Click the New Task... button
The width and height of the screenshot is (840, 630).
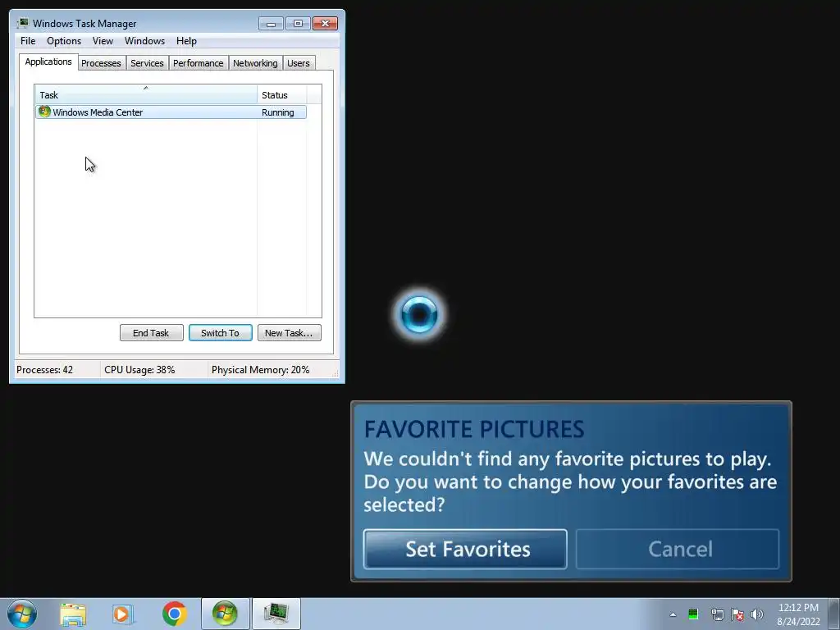[289, 333]
